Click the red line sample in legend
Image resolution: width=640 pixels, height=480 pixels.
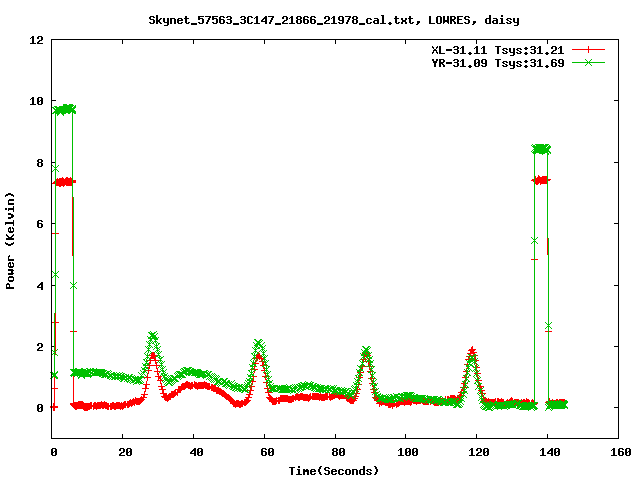(588, 50)
